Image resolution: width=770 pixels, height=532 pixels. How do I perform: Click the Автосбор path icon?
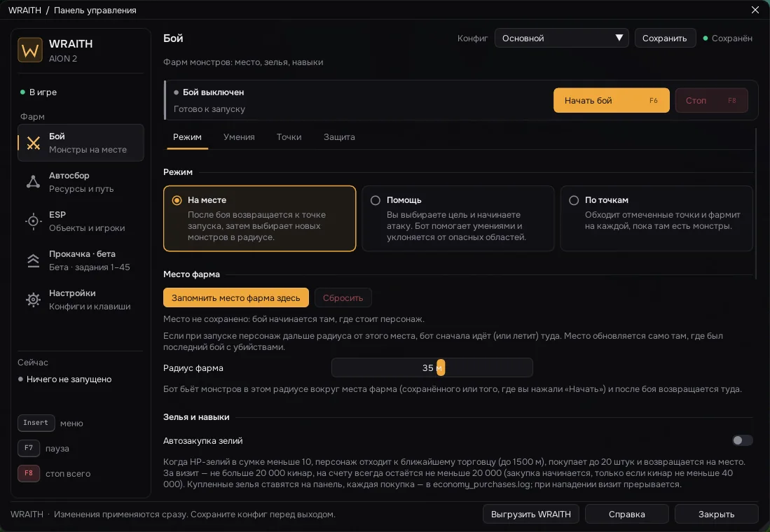pos(34,182)
